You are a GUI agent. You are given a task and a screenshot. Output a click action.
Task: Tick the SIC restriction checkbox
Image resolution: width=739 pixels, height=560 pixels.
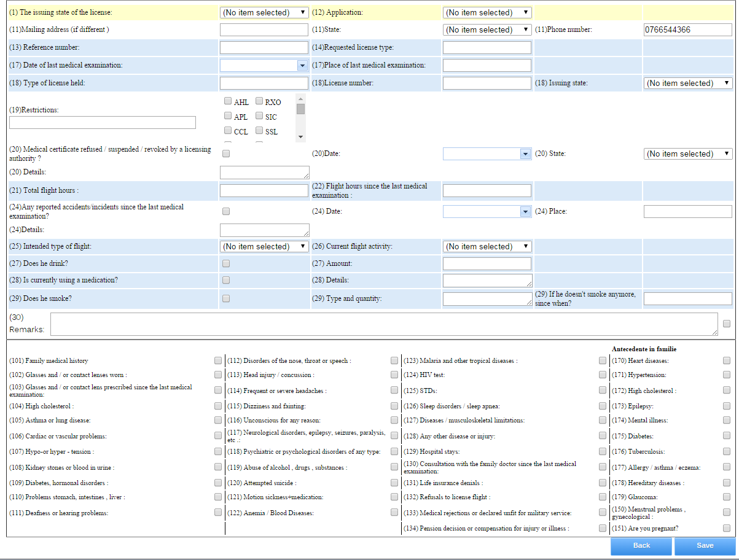click(259, 116)
